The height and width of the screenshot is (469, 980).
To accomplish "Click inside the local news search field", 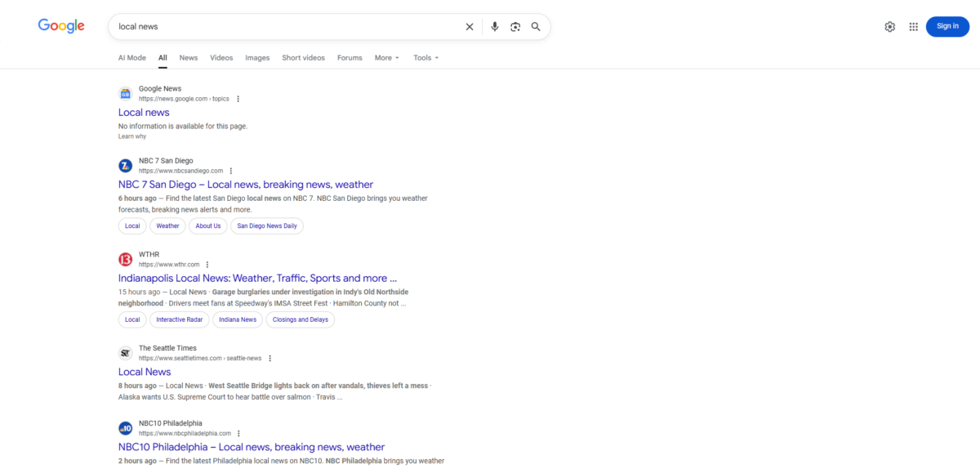I will coord(286,27).
